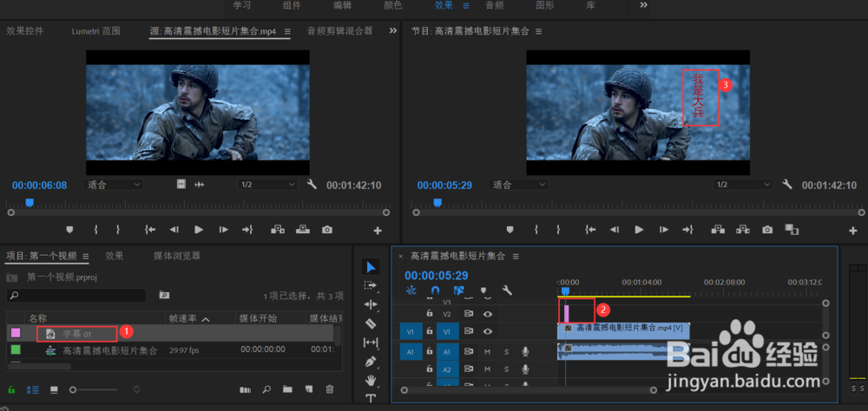This screenshot has width=868, height=411.
Task: Click New Item icon in Project panel
Action: (309, 389)
